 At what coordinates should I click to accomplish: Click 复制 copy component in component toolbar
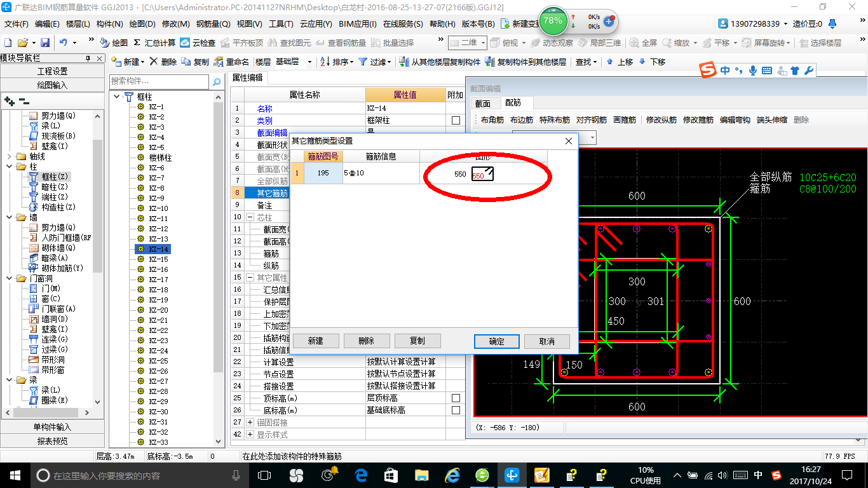pyautogui.click(x=195, y=62)
